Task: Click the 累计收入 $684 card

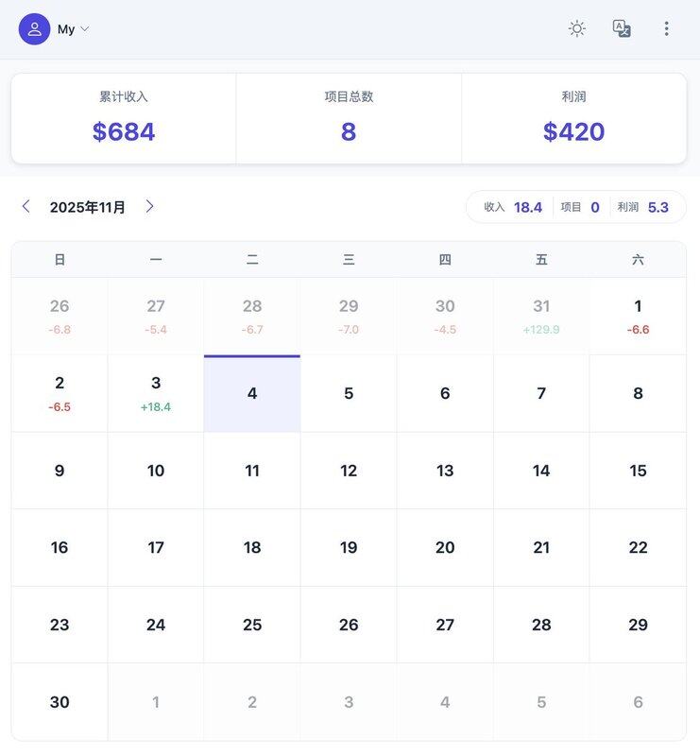Action: pyautogui.click(x=124, y=118)
